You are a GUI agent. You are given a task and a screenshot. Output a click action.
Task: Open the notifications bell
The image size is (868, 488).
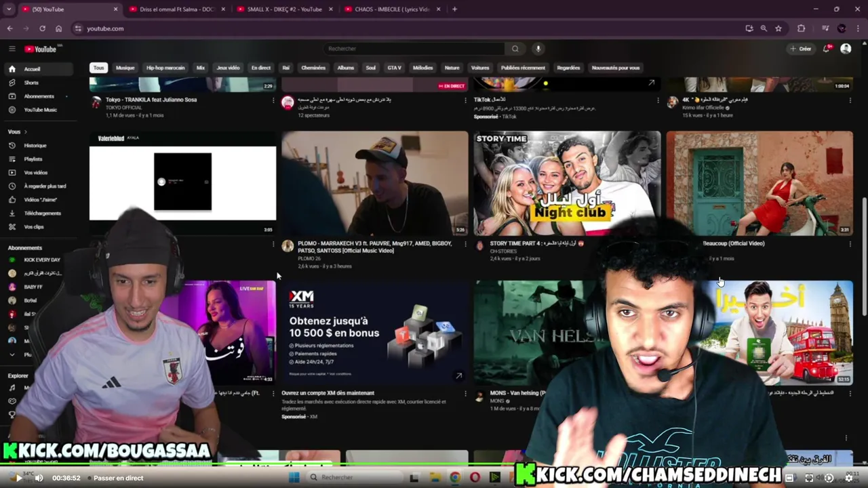(827, 49)
